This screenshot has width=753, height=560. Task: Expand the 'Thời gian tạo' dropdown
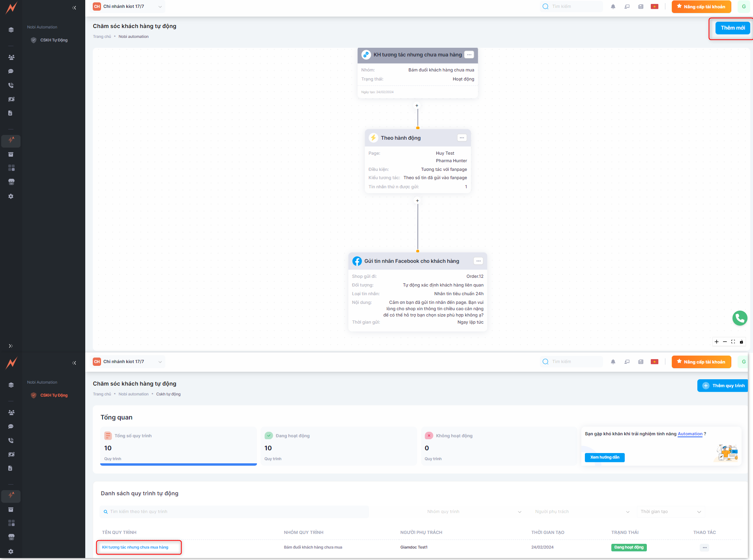pyautogui.click(x=671, y=512)
